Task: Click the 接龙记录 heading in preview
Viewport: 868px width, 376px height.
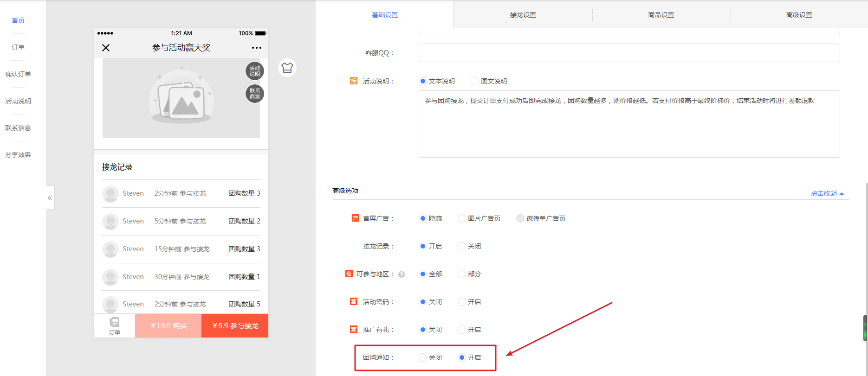Action: click(117, 167)
